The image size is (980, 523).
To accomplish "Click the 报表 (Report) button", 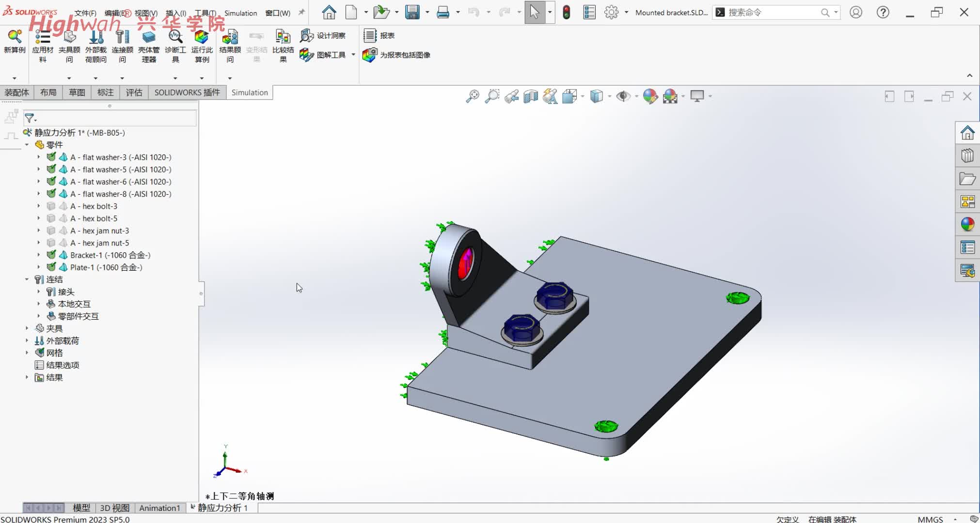I will [379, 35].
